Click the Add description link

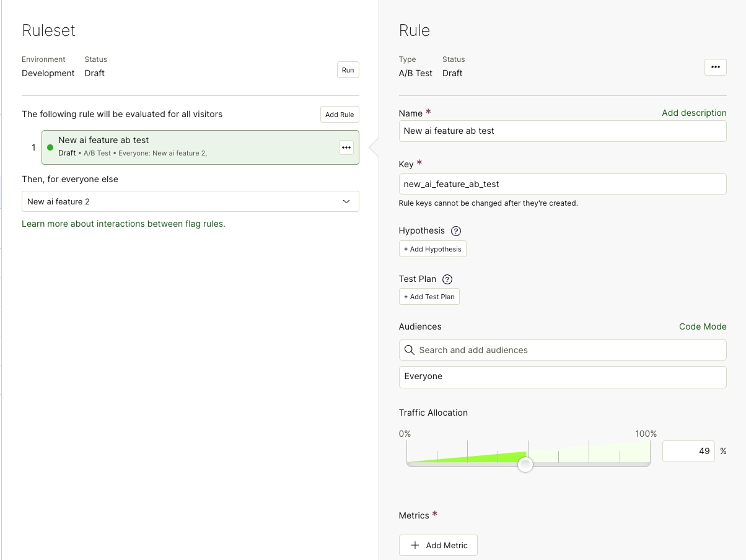tap(694, 113)
